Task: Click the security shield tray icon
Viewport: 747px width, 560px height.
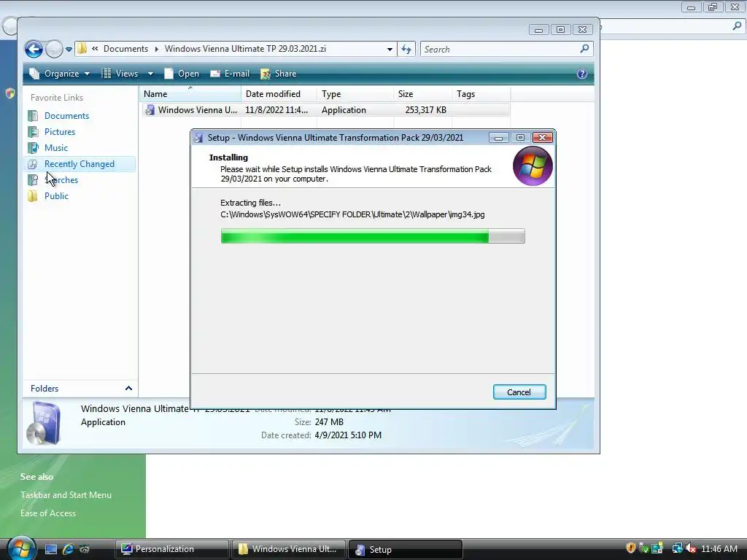Action: point(631,548)
